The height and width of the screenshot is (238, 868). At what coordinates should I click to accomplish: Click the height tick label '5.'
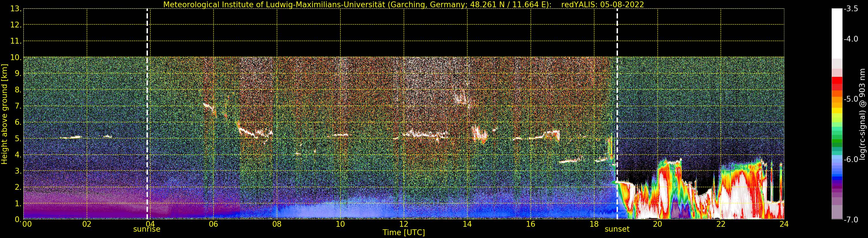tap(18, 138)
